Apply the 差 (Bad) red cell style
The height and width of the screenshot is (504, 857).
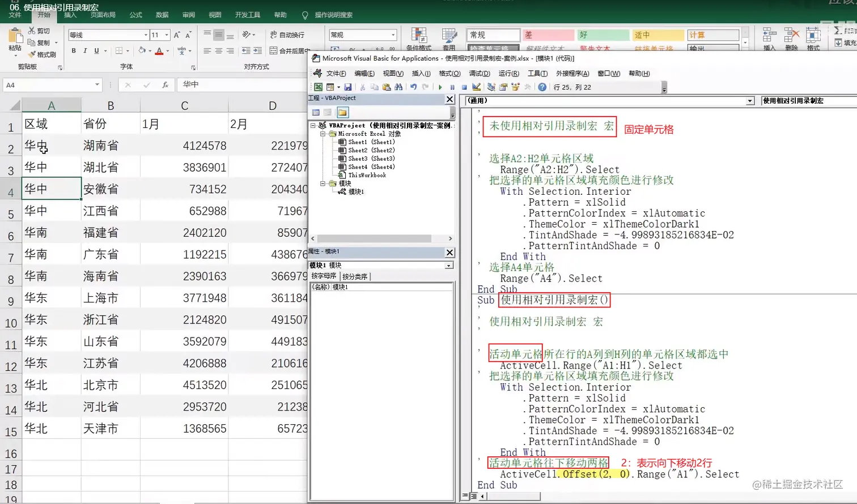pyautogui.click(x=548, y=35)
